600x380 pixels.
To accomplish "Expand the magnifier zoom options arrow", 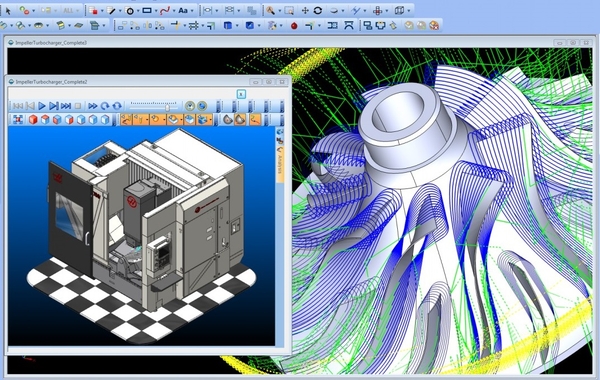I will point(280,11).
